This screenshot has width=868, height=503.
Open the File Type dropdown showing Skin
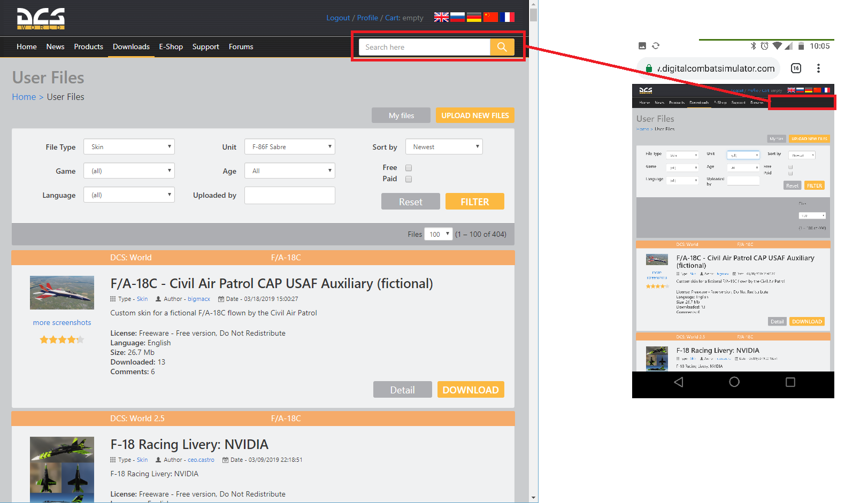point(129,147)
